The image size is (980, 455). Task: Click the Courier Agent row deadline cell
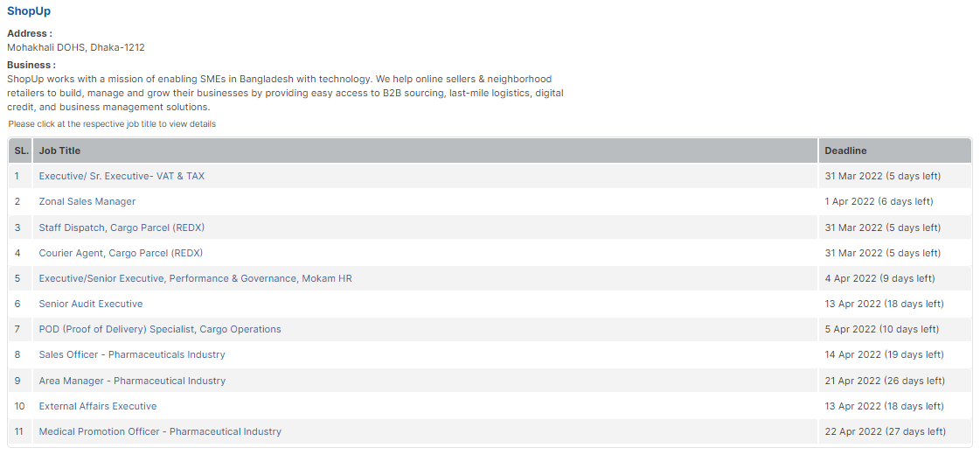(x=895, y=253)
